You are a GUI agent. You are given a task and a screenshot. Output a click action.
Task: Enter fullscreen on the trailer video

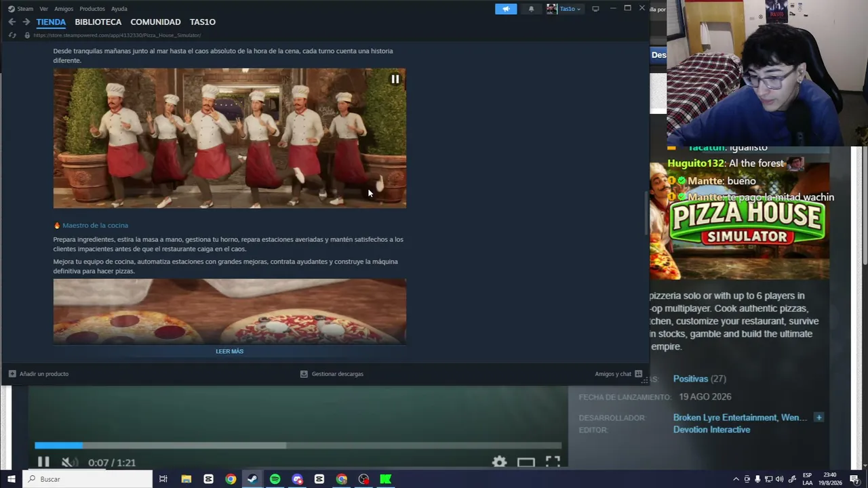(553, 462)
